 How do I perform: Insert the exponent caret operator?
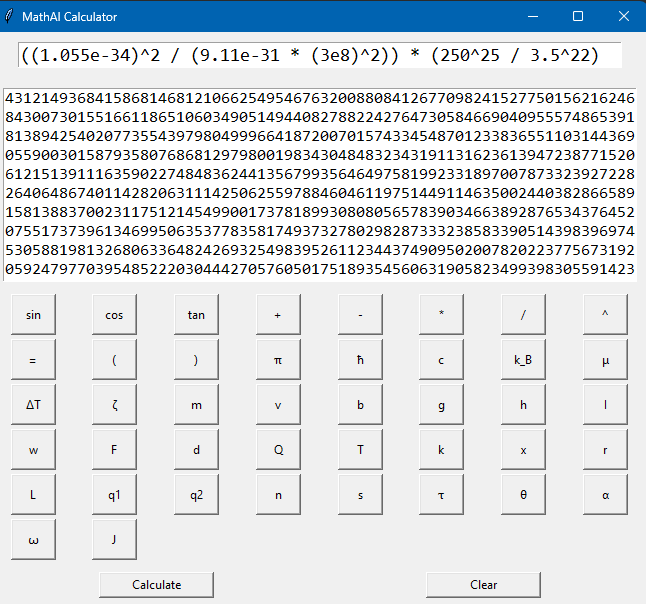(x=605, y=314)
